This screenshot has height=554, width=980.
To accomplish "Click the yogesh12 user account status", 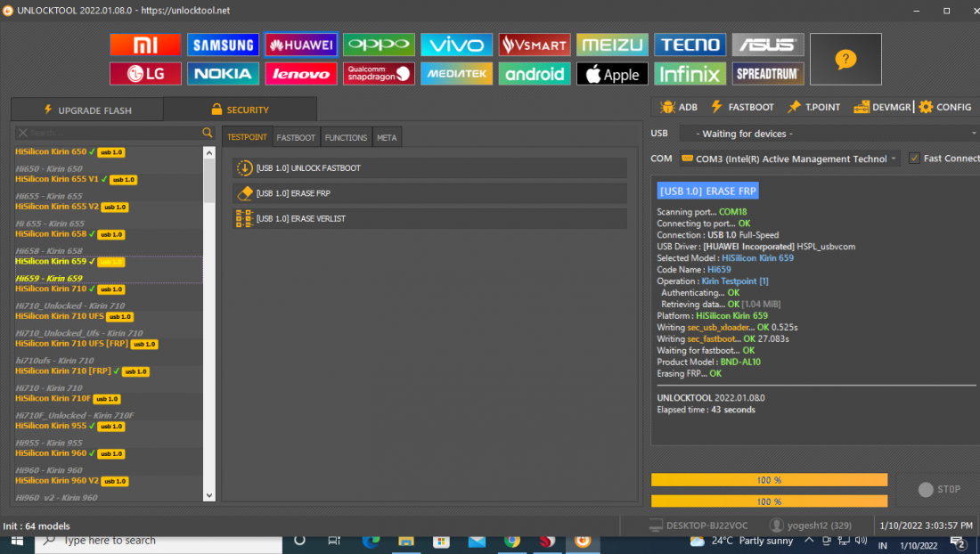I will click(x=811, y=525).
